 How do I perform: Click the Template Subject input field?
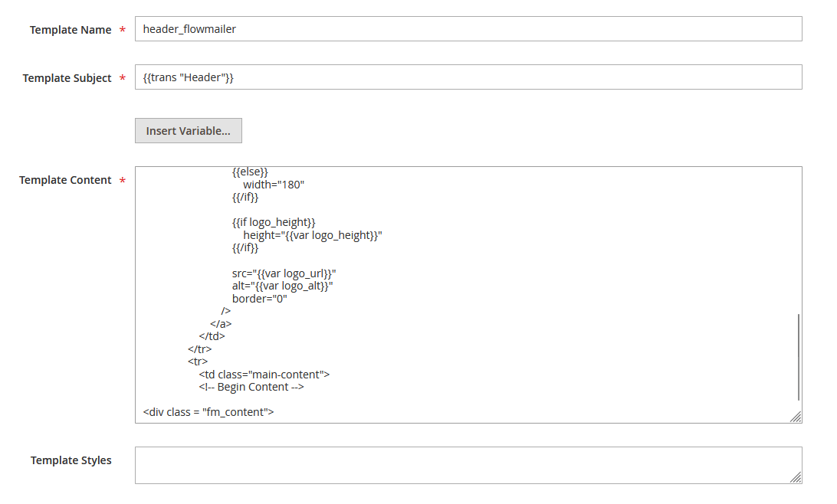pos(468,77)
